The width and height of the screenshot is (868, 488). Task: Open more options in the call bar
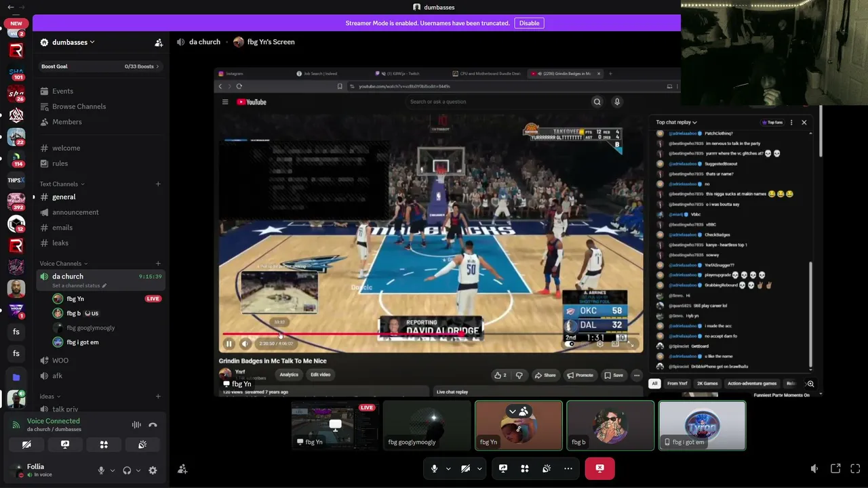pos(568,468)
